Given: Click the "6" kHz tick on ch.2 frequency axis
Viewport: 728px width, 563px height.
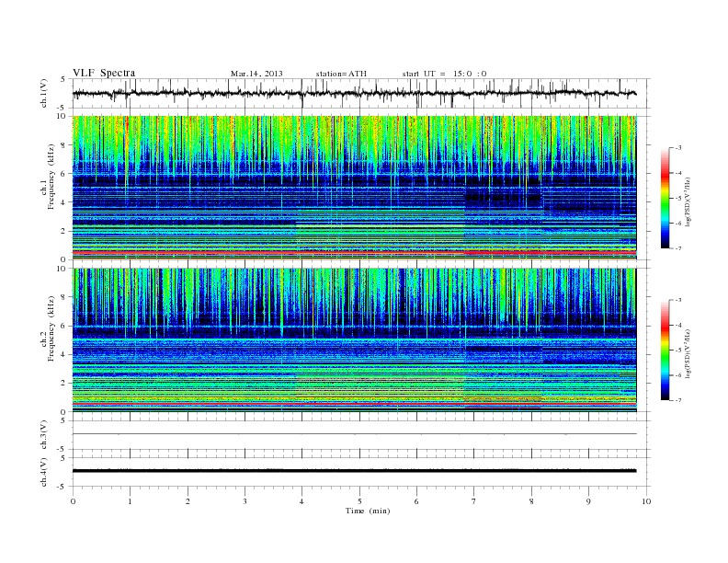Looking at the screenshot, I should point(64,326).
